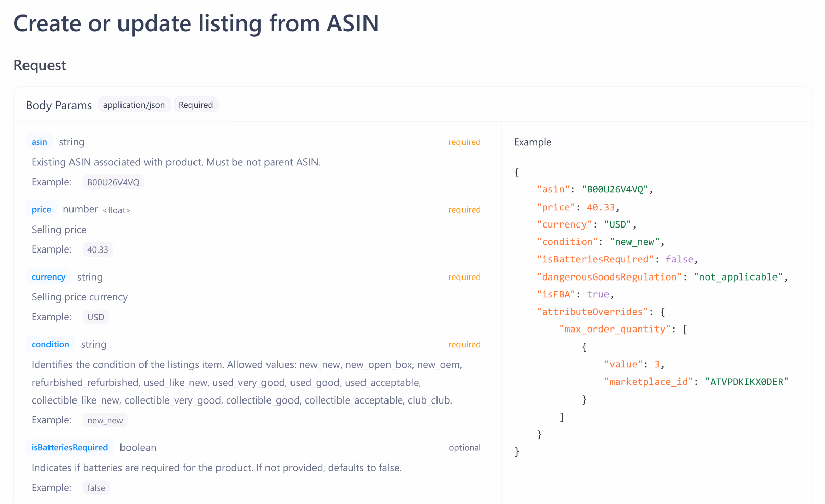Click the isBatteriesRequired parameter name tag

pos(70,447)
